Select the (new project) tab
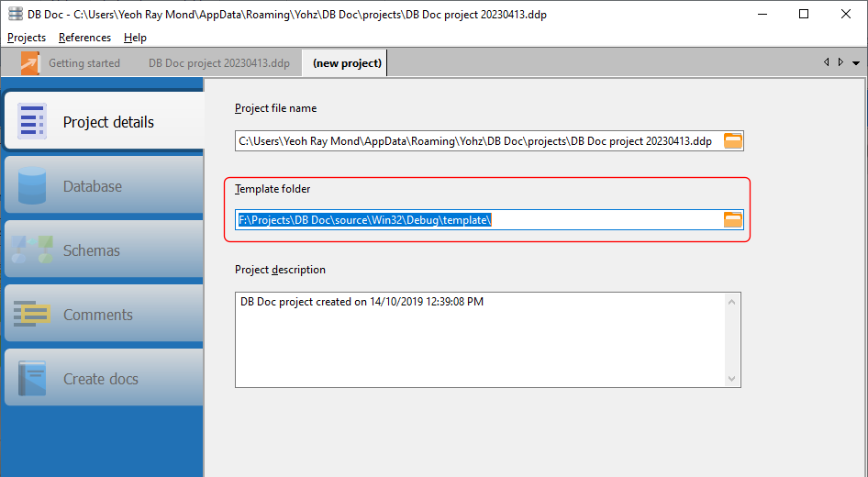The height and width of the screenshot is (477, 868). [x=347, y=63]
